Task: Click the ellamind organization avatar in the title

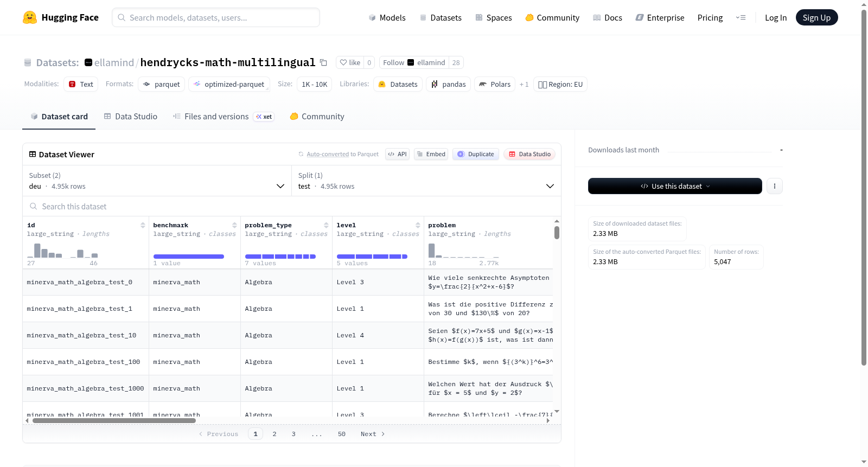Action: point(88,62)
